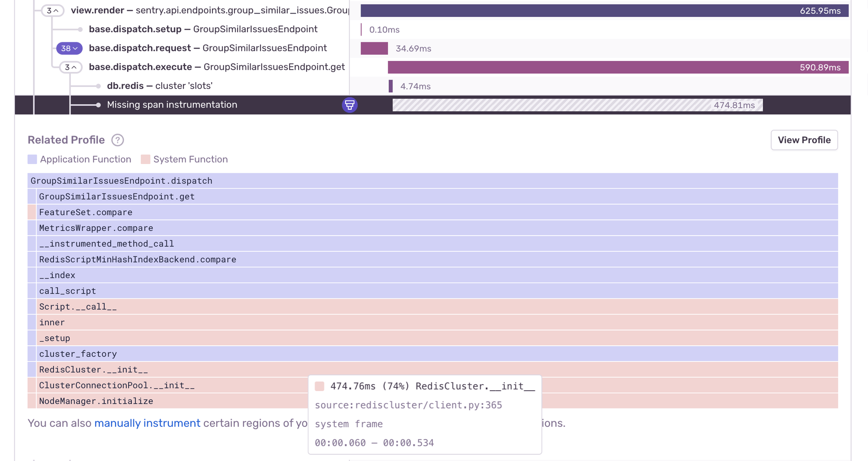The height and width of the screenshot is (461, 868).
Task: Collapse the view.render span via its 3 badge
Action: (x=52, y=11)
